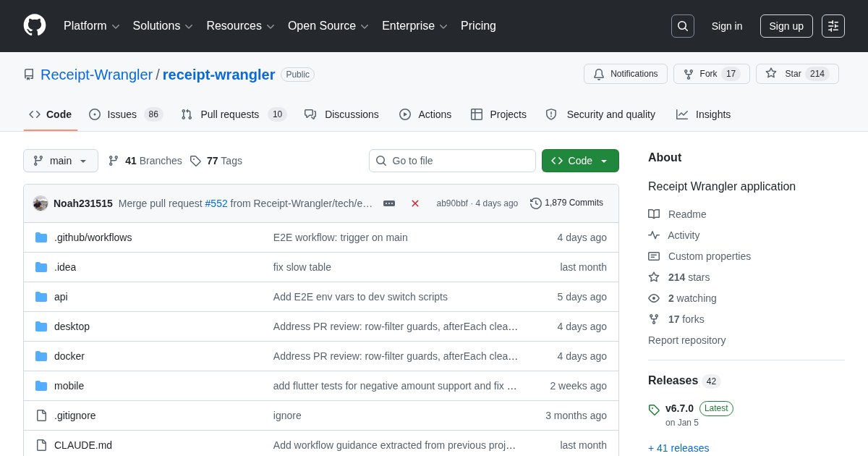View 2 watching link
868x456 pixels.
pyautogui.click(x=682, y=298)
